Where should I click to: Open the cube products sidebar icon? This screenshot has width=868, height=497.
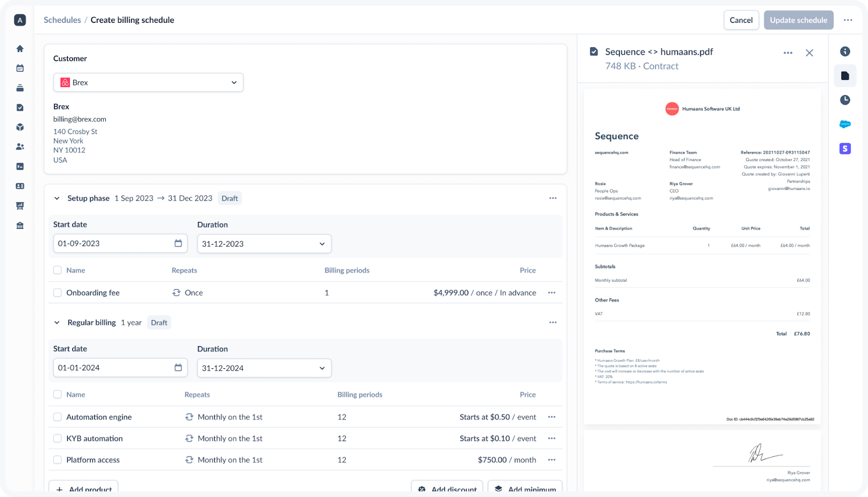point(20,127)
